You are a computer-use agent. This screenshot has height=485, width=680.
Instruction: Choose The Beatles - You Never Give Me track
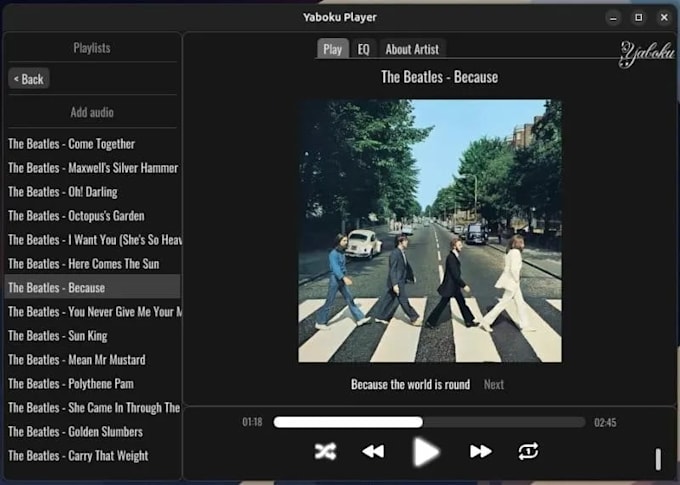93,312
